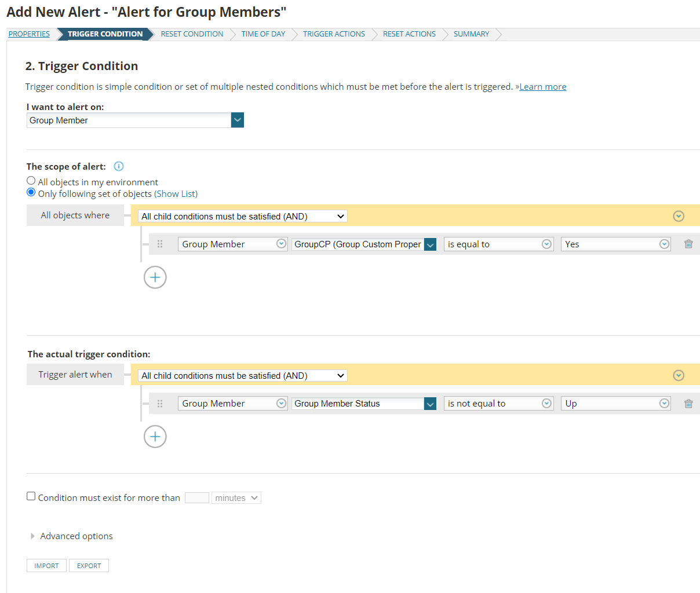The height and width of the screenshot is (593, 700).
Task: Click the drag handle on the scope condition row
Action: (160, 244)
